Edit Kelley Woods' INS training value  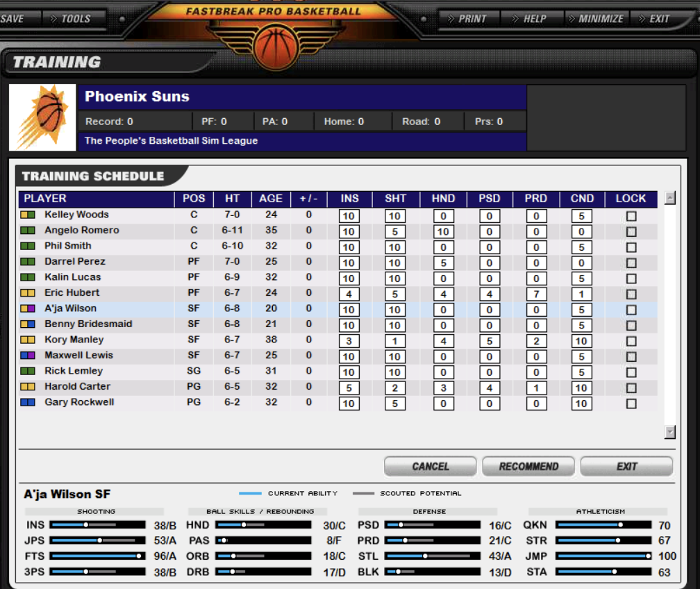[x=349, y=216]
